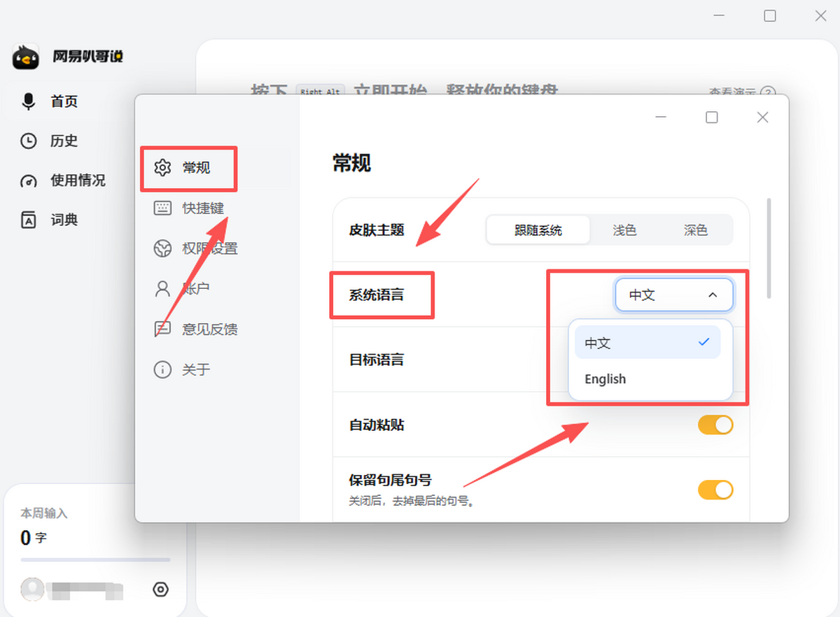
Task: Click the gear icon beside 常规
Action: pos(162,168)
